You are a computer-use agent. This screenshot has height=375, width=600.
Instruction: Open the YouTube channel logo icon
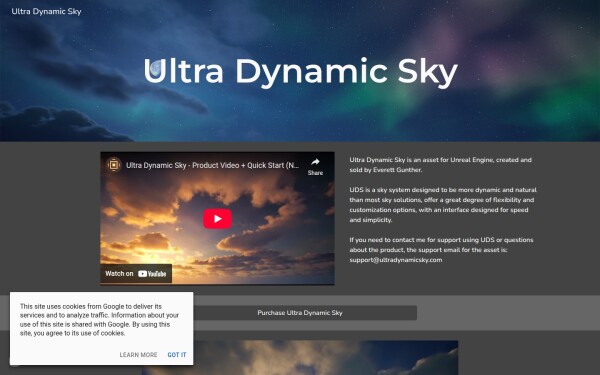pos(114,165)
